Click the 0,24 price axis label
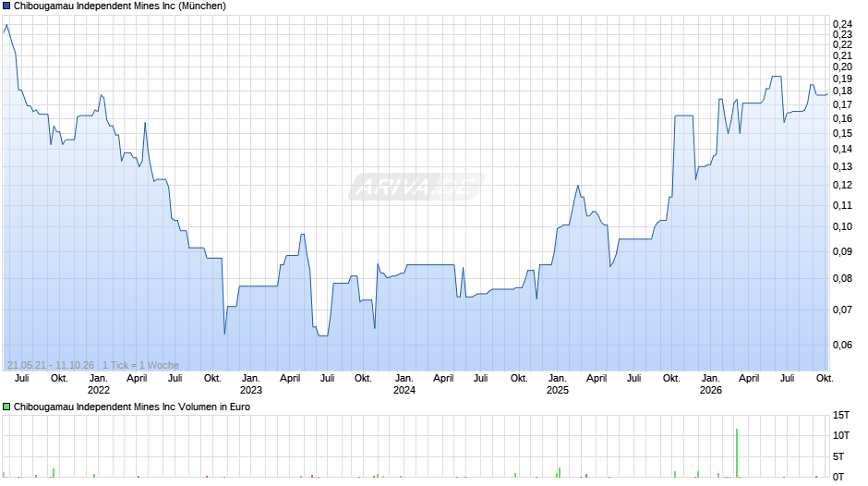Viewport: 868px width, 486px height. [842, 24]
